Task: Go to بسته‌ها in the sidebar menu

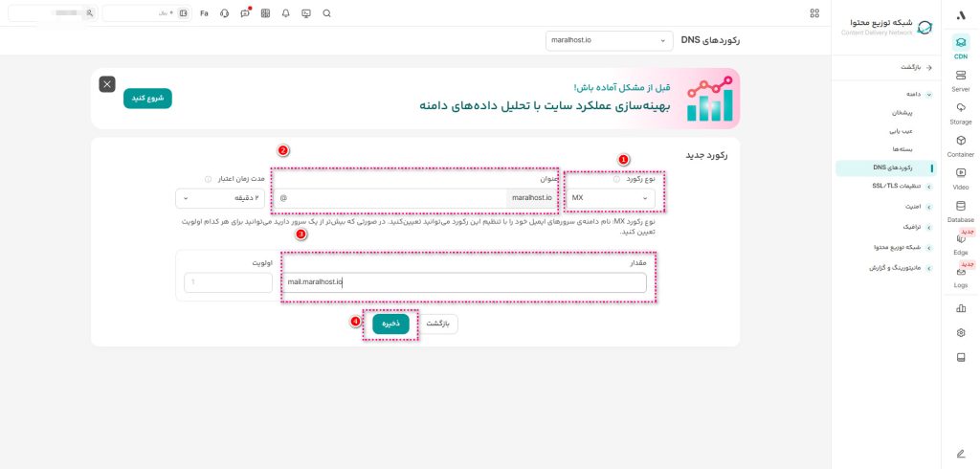Action: click(x=902, y=149)
